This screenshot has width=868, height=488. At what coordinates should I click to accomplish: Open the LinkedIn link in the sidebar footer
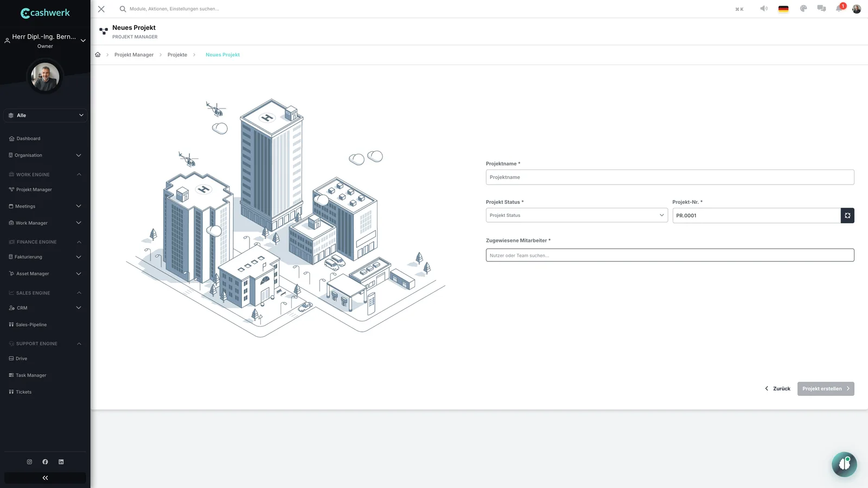point(61,462)
